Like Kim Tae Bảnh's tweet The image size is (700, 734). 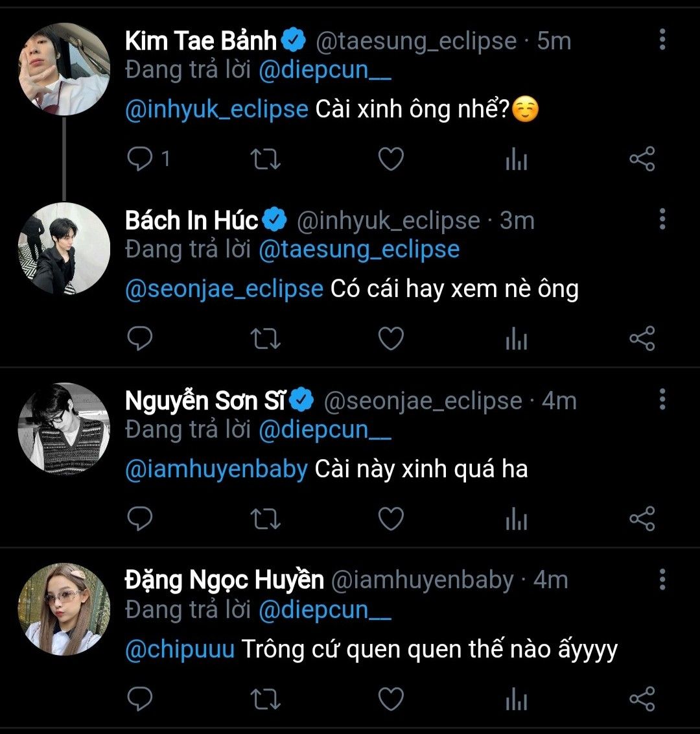(391, 159)
